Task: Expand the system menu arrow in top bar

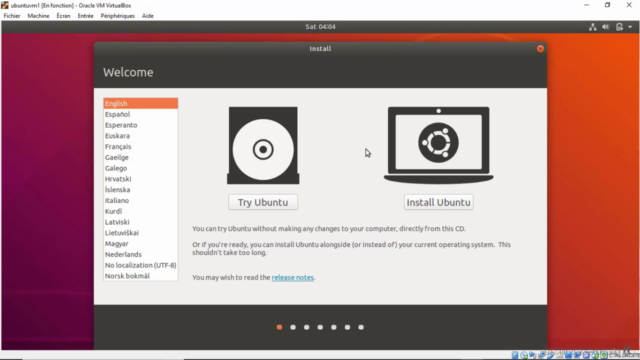Action: (630, 27)
